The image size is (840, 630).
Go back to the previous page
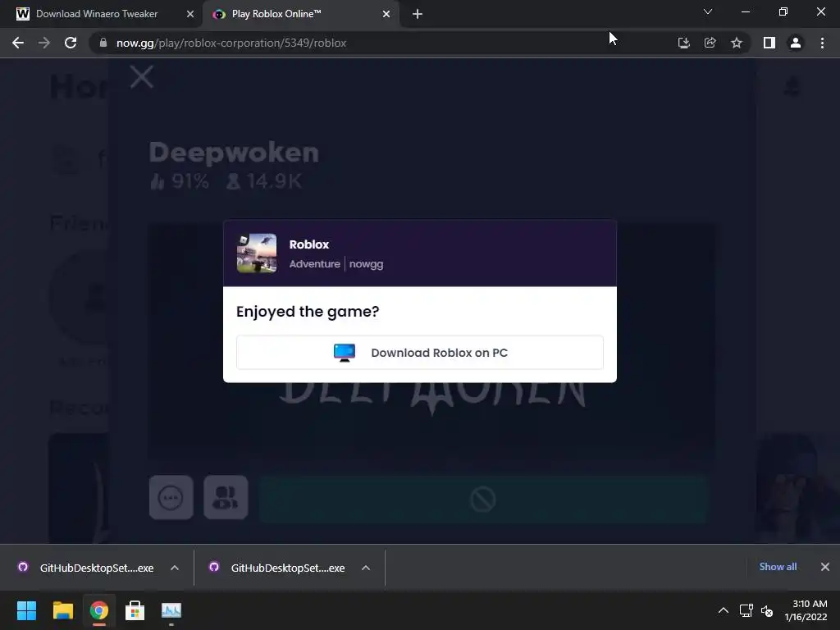tap(18, 43)
